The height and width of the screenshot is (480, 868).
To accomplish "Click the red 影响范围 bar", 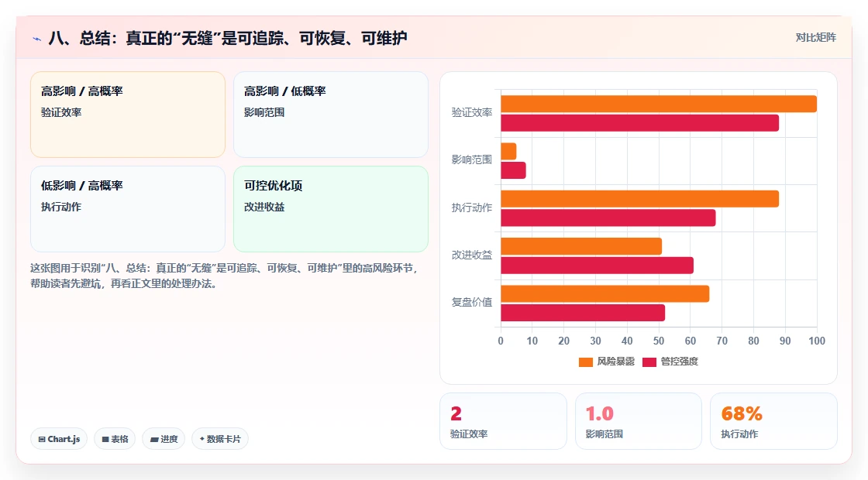I will 513,170.
